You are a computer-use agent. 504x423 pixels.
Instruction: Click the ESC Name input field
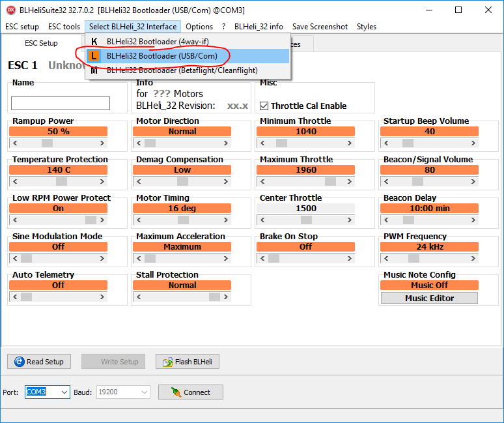(x=61, y=103)
